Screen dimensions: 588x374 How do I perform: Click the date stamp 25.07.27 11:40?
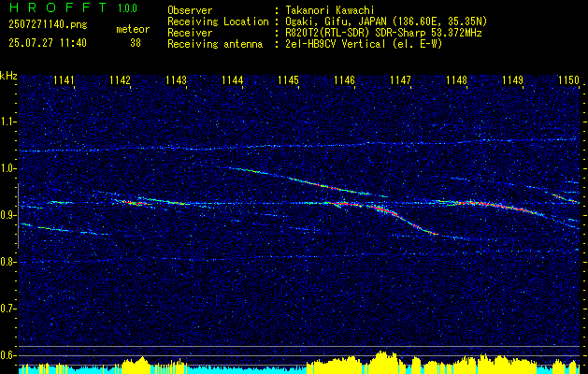click(48, 43)
